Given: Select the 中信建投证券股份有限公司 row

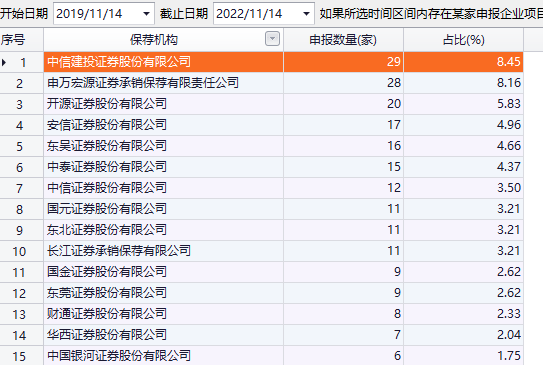Looking at the screenshot, I should [x=261, y=62].
